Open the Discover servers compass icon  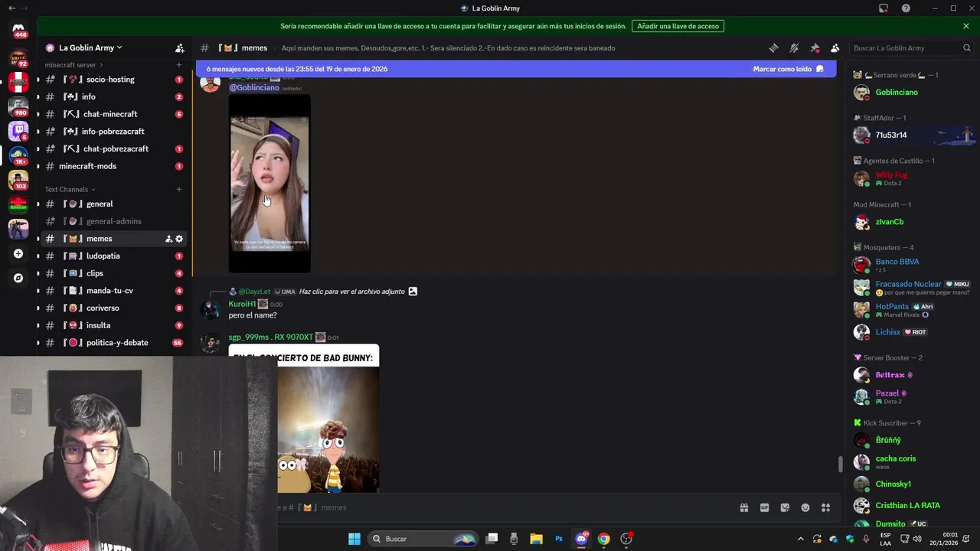click(18, 278)
